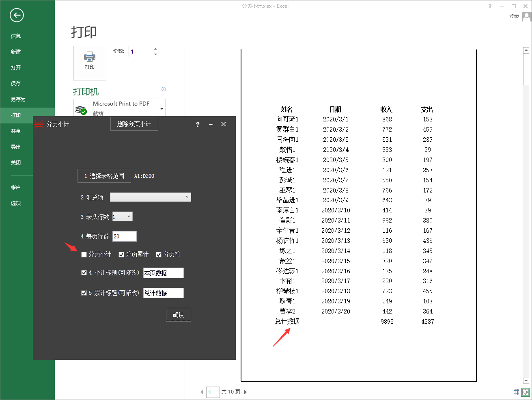Viewport: 532px width, 400px height.
Task: Click the total 4887 in preview
Action: [428, 322]
